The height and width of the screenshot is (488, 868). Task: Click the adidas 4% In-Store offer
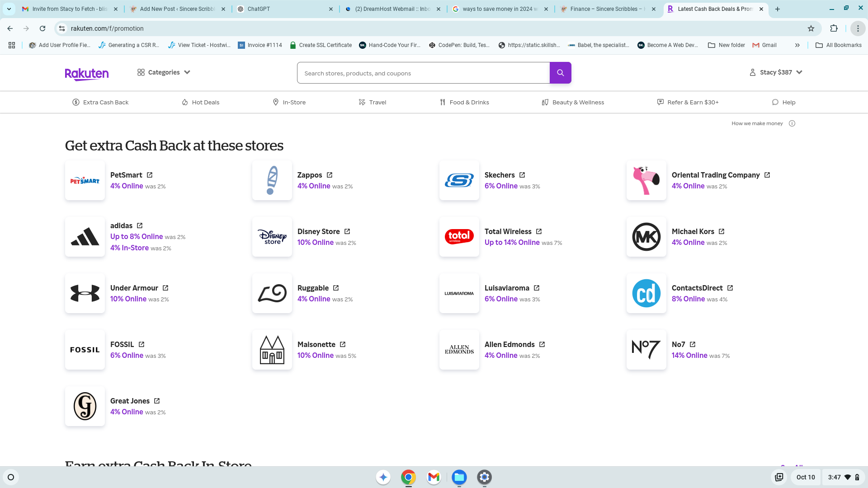coord(129,248)
